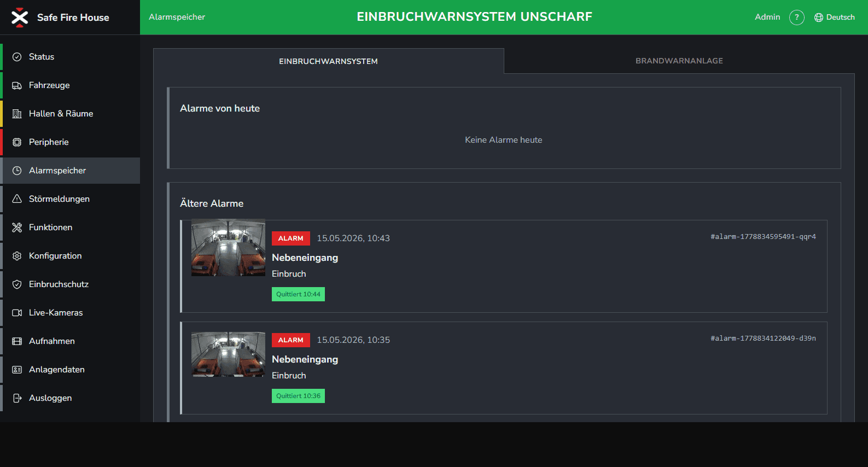Viewport: 868px width, 467px height.
Task: Click the Quittiert 10:44 badge
Action: coord(298,294)
